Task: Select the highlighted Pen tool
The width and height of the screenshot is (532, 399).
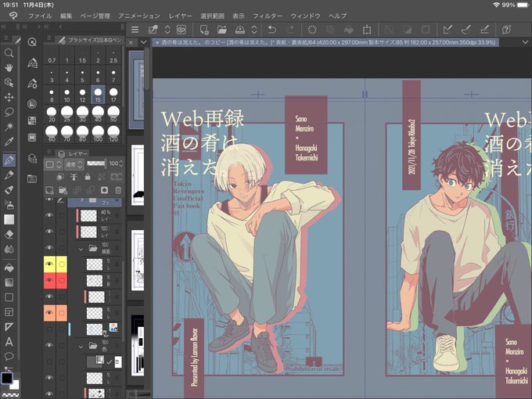Action: click(9, 160)
